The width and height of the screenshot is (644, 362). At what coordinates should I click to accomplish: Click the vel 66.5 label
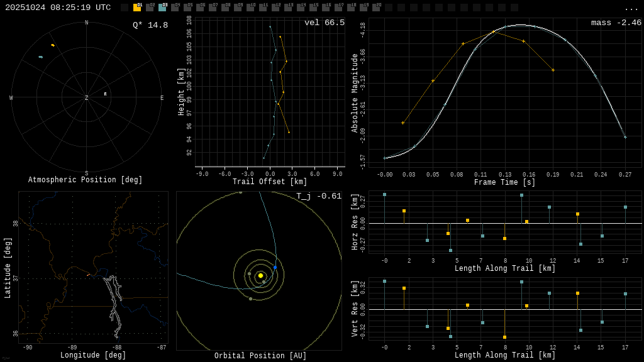324,23
